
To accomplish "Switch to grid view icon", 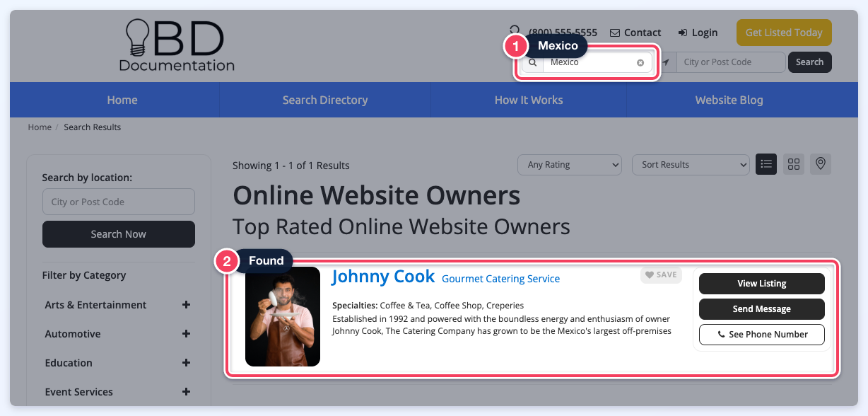I will (x=794, y=164).
